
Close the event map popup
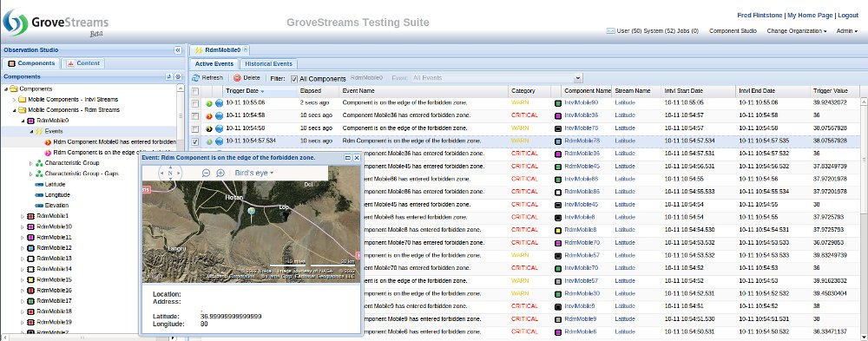pos(357,158)
